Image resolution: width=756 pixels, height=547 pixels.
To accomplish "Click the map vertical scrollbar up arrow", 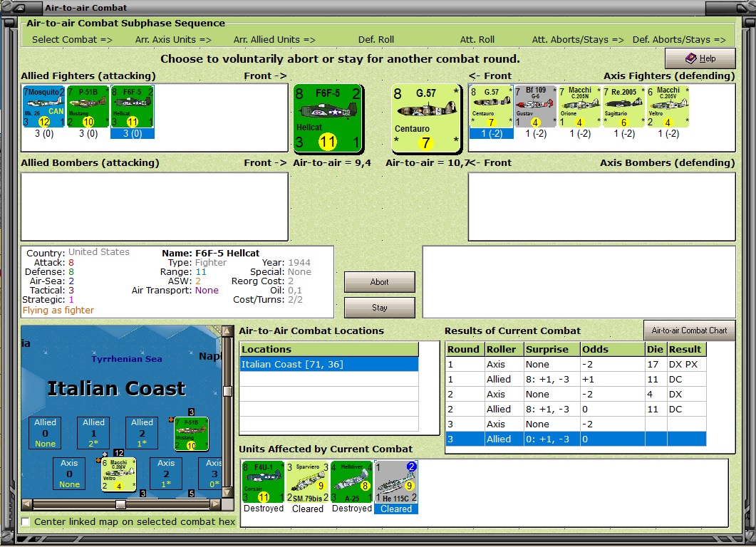I will 227,331.
